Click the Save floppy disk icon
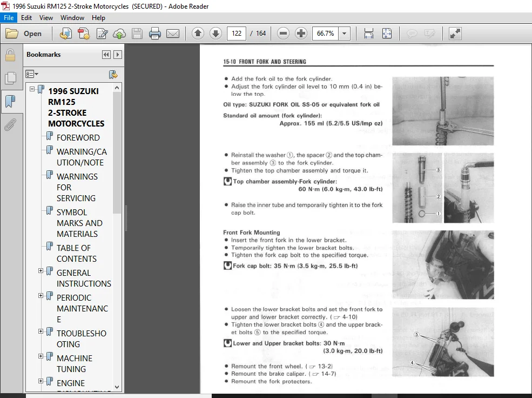532x398 pixels. point(137,34)
